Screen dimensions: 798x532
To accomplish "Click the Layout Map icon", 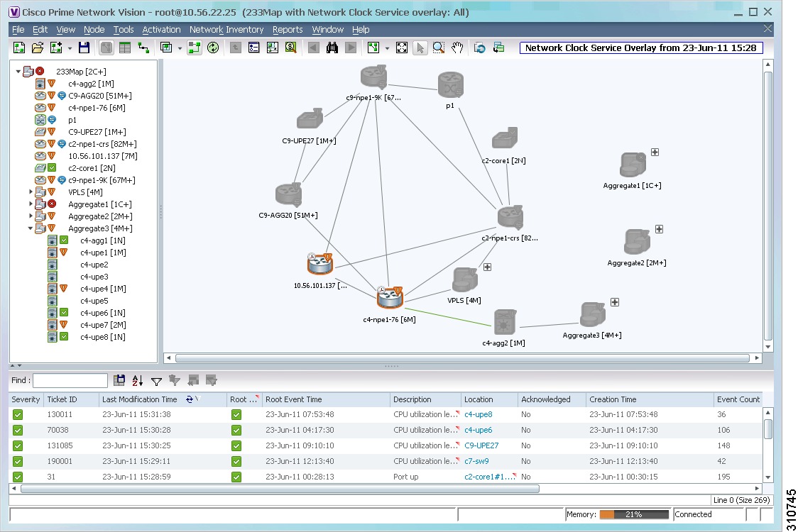I will (373, 48).
